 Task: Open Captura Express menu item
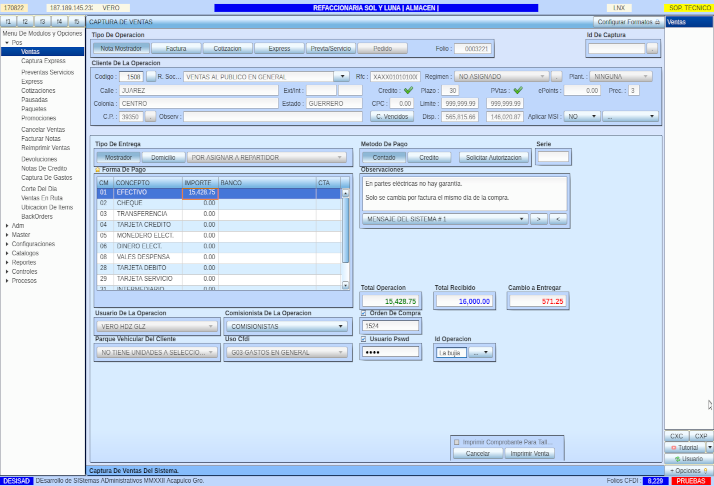point(43,61)
